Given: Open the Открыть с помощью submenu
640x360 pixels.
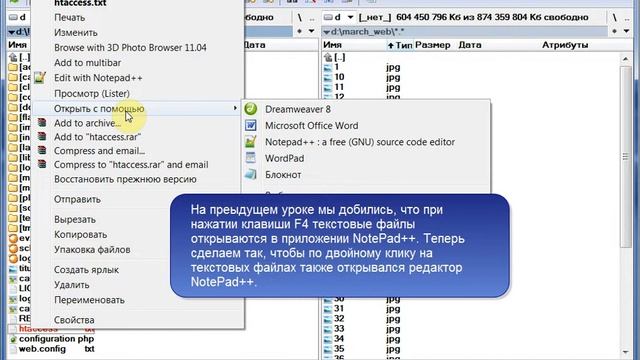Looking at the screenshot, I should click(x=138, y=109).
